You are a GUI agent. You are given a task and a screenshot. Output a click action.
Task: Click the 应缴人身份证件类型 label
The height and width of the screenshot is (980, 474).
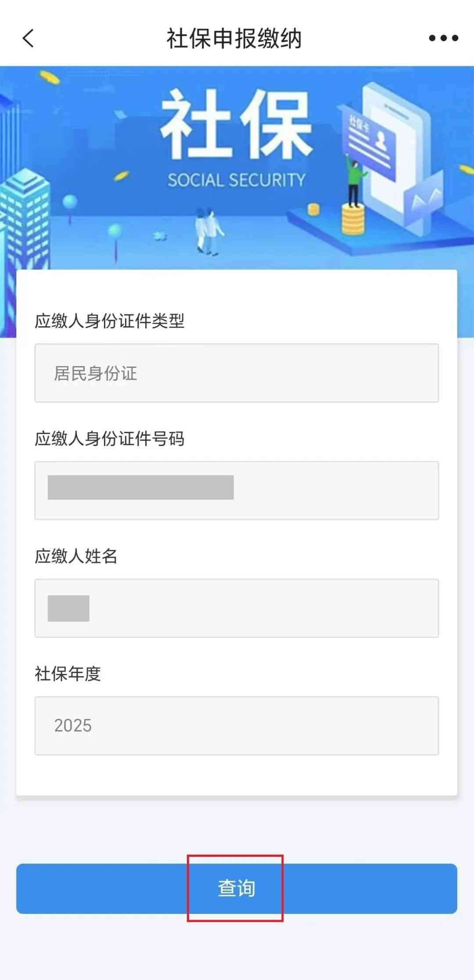(x=109, y=321)
